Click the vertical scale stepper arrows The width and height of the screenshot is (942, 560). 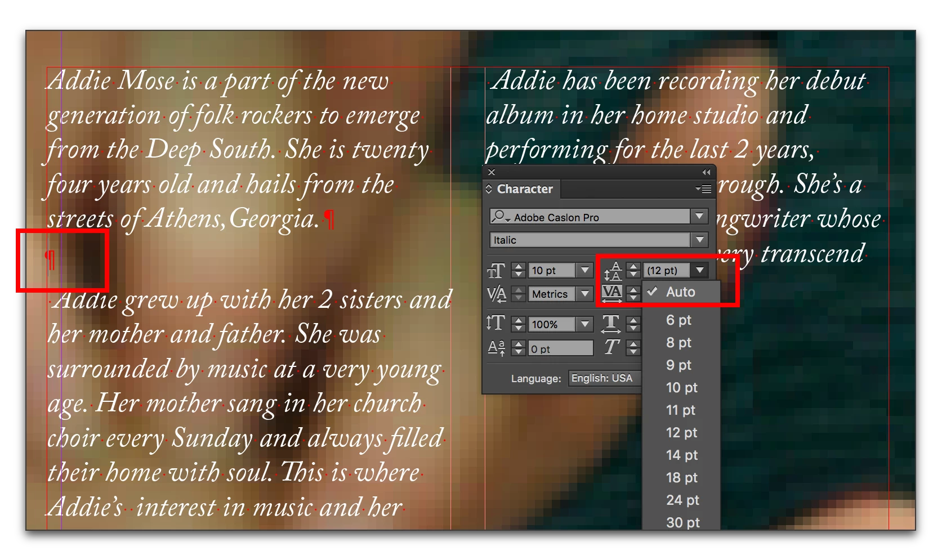[x=519, y=324]
